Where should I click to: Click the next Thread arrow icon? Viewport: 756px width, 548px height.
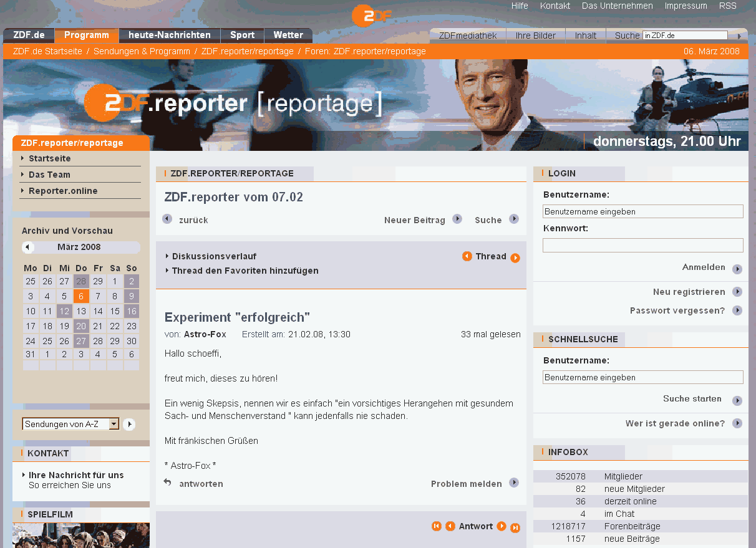(x=515, y=258)
